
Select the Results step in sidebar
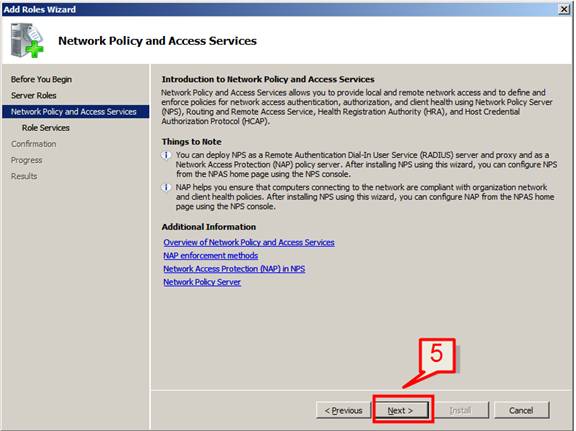24,176
